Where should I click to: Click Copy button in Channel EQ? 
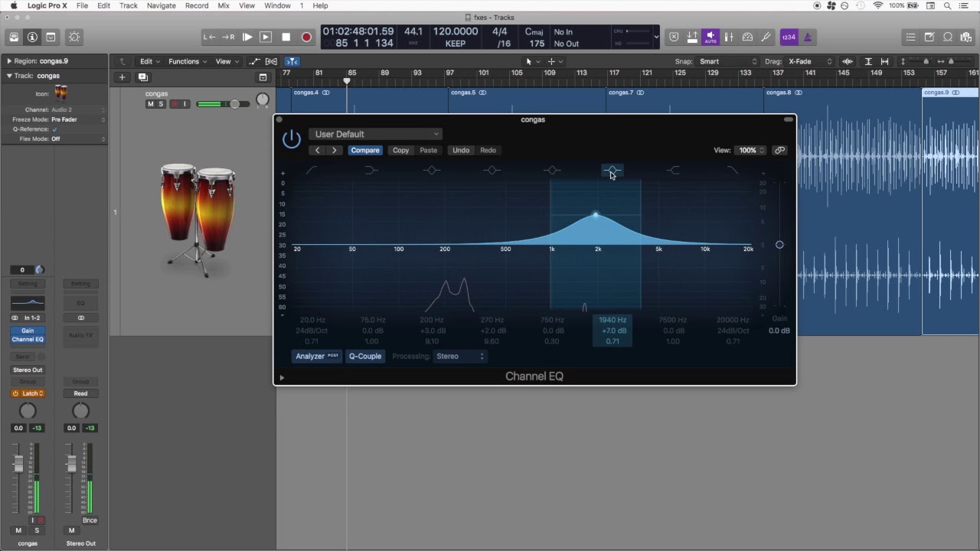pyautogui.click(x=401, y=150)
